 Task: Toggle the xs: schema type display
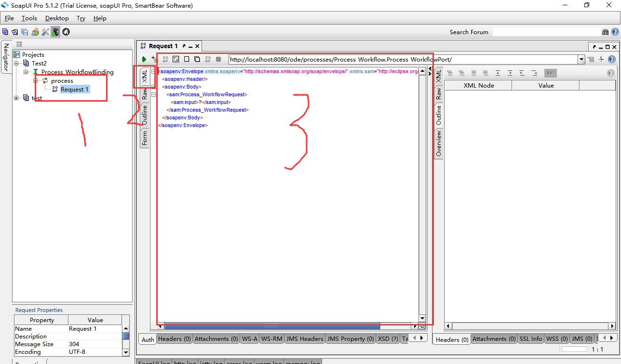pyautogui.click(x=550, y=73)
